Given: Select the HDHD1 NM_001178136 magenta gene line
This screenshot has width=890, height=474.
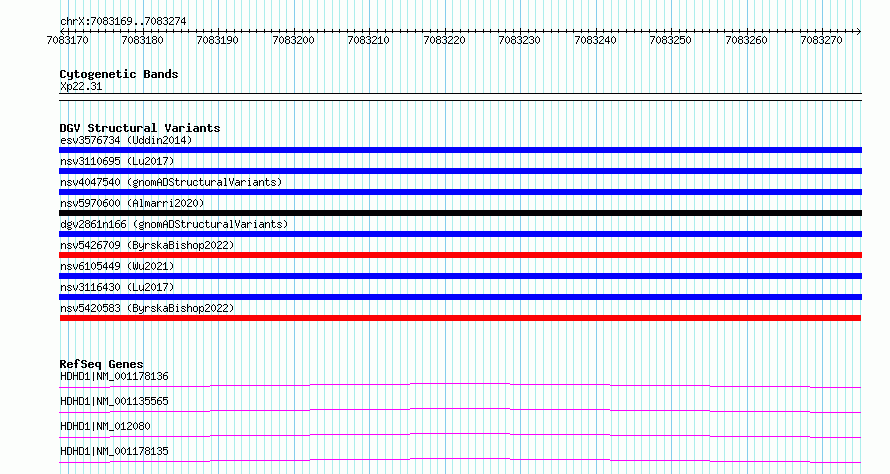Looking at the screenshot, I should coord(460,385).
